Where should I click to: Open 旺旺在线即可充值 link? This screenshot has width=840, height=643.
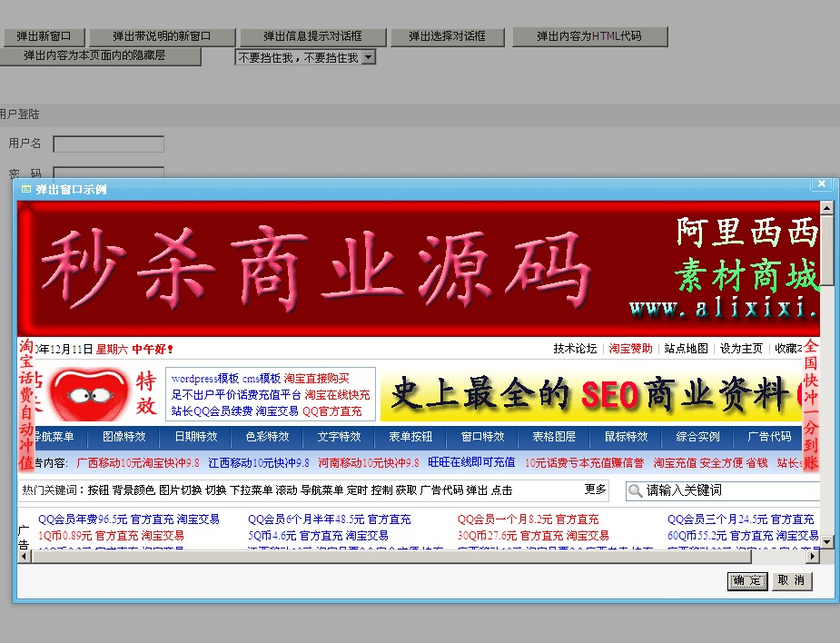click(471, 462)
